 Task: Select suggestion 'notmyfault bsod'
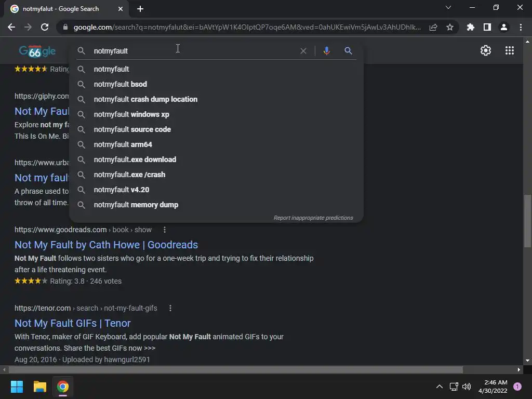tap(217, 84)
